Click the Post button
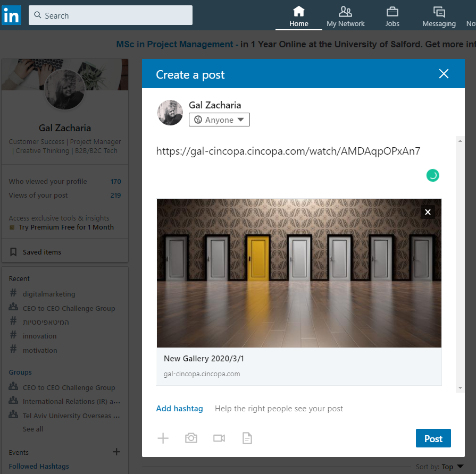476x474 pixels. coord(433,438)
